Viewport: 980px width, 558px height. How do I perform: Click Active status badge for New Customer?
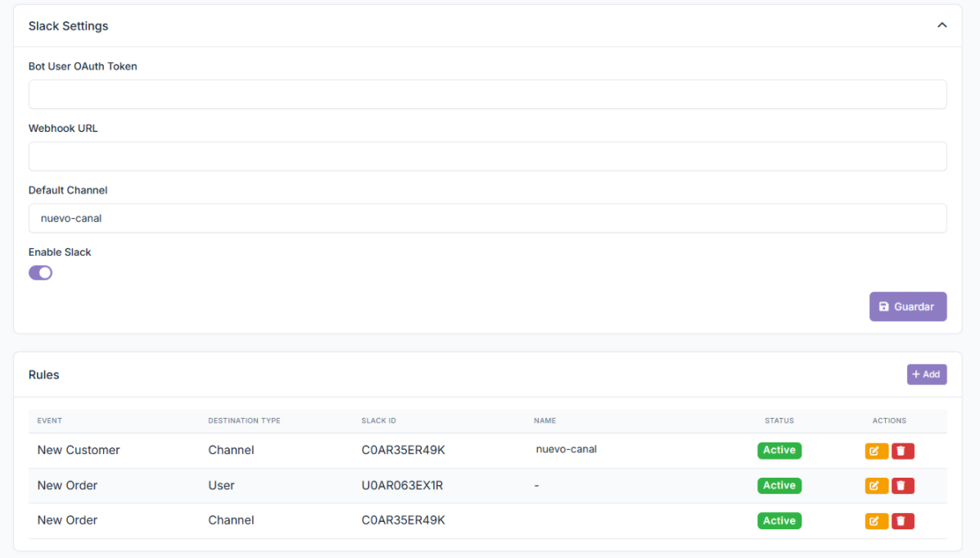pyautogui.click(x=779, y=450)
